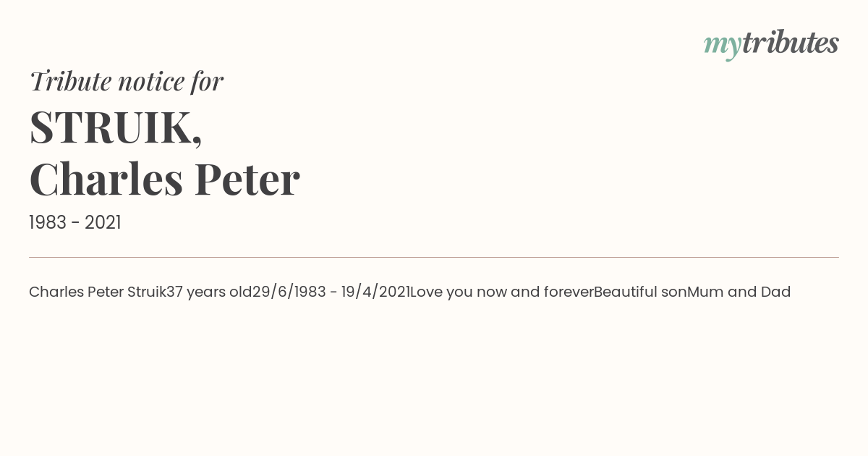Select the year 1983 under the name
The width and height of the screenshot is (868, 456).
48,223
